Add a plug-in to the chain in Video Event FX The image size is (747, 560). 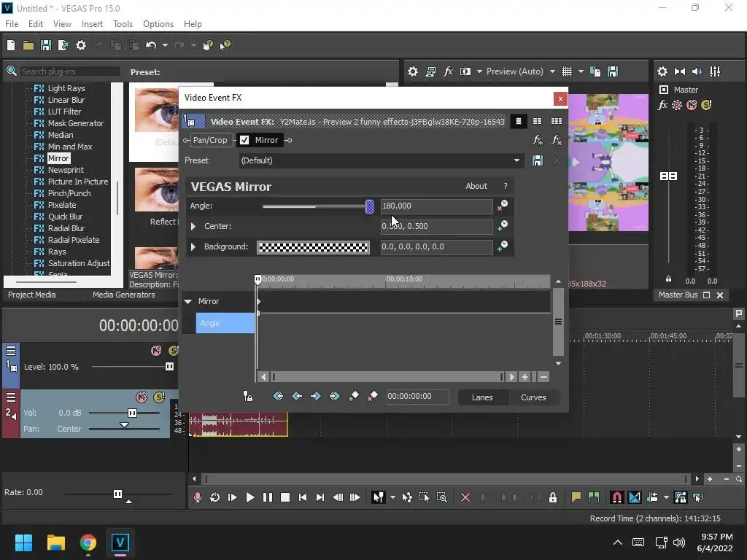tap(538, 140)
